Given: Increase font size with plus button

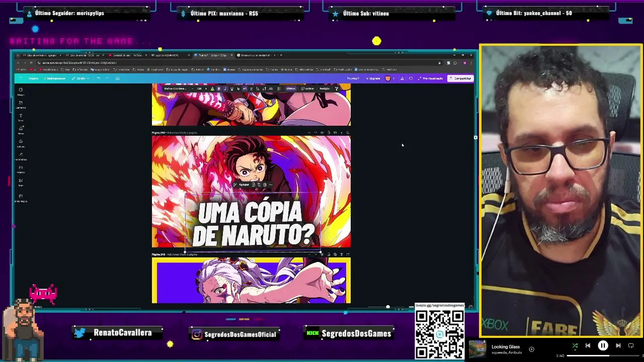Looking at the screenshot, I should point(206,88).
